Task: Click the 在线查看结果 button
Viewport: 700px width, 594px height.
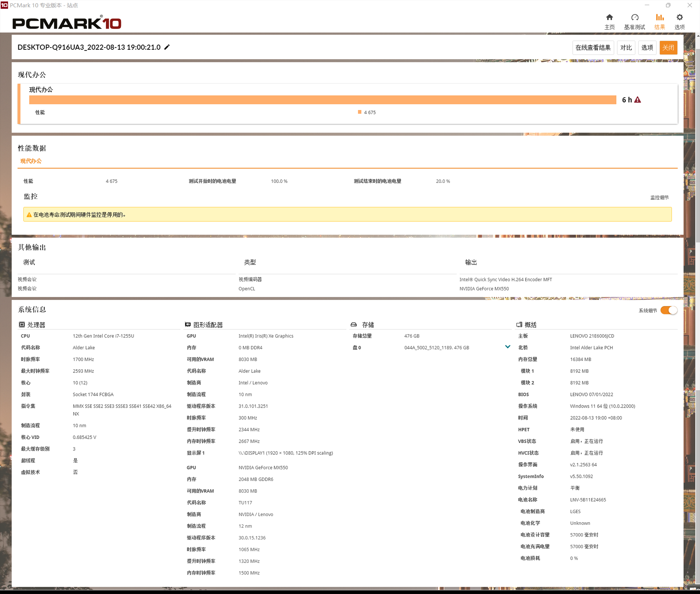Action: click(x=593, y=48)
